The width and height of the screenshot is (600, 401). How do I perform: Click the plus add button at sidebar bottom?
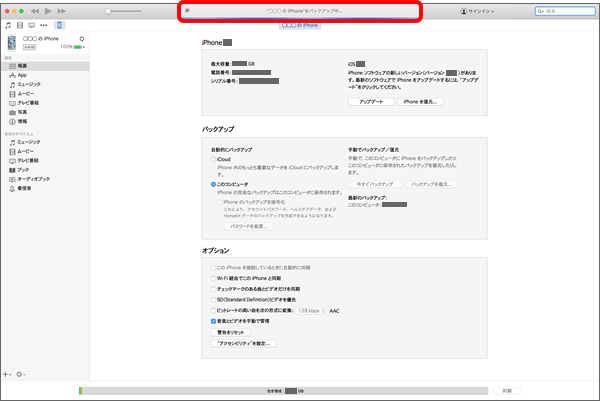(7, 374)
